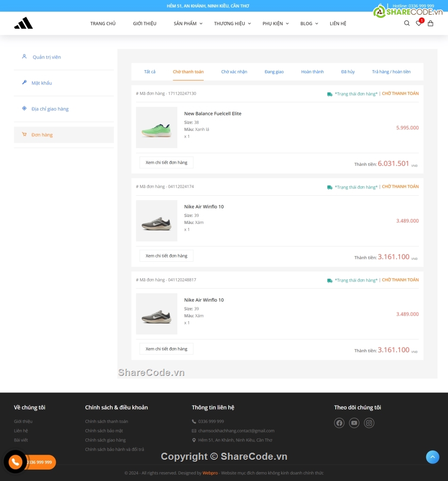Switch to the Hoàn thành tab
This screenshot has width=448, height=481.
coord(312,72)
